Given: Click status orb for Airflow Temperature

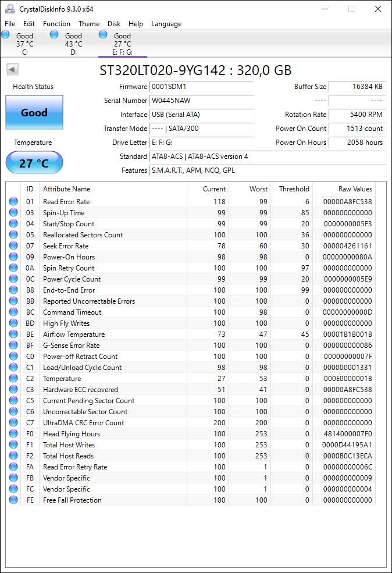Looking at the screenshot, I should [13, 334].
